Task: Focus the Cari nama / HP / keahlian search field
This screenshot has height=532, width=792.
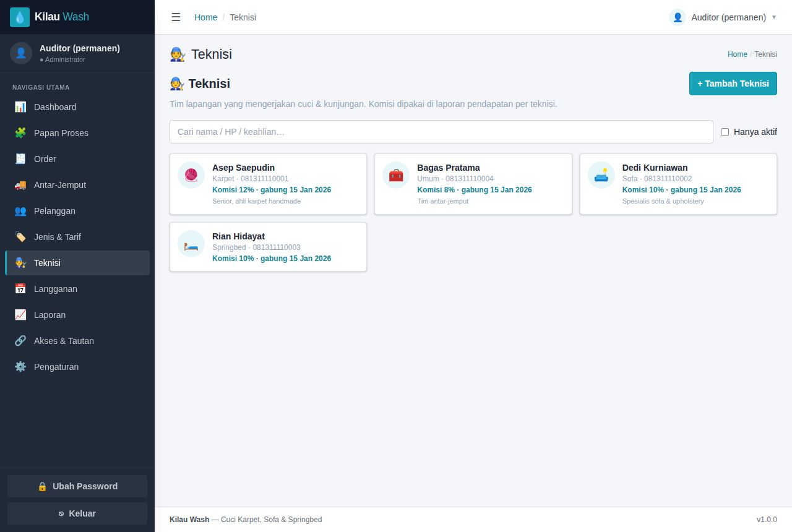Action: tap(441, 132)
